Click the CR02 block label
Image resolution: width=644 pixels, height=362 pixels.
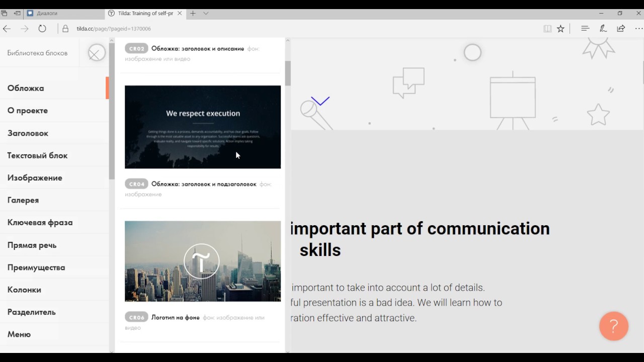(136, 49)
